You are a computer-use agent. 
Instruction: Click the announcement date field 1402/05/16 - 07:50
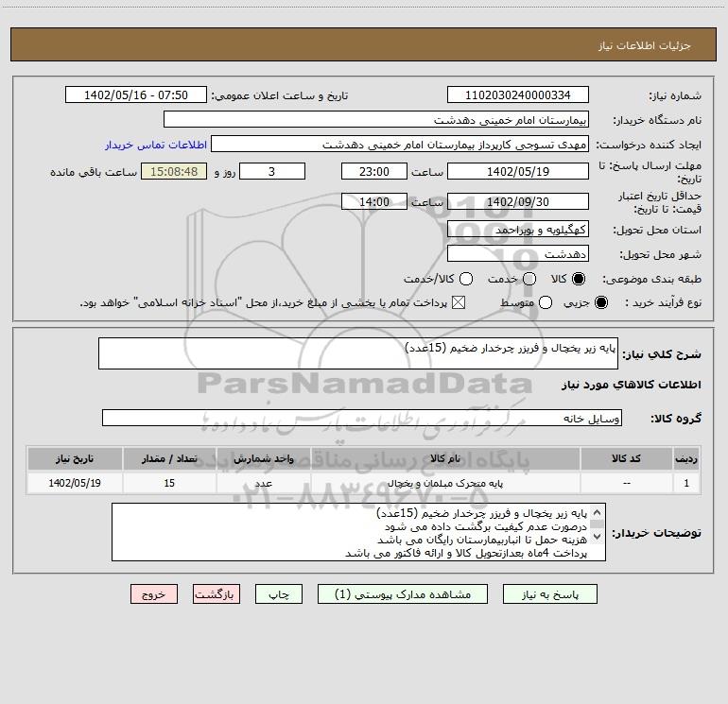tap(136, 94)
